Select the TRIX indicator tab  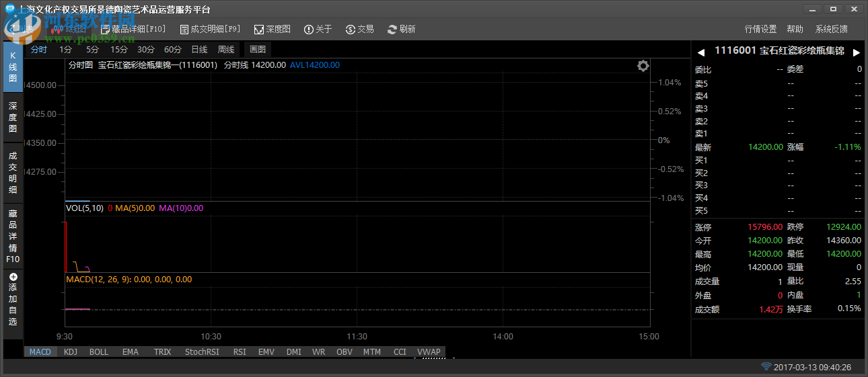163,351
